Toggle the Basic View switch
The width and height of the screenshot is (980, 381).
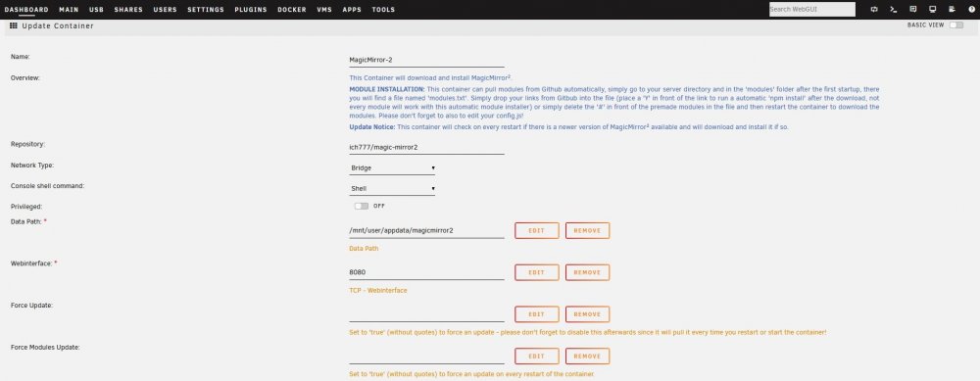coord(955,25)
